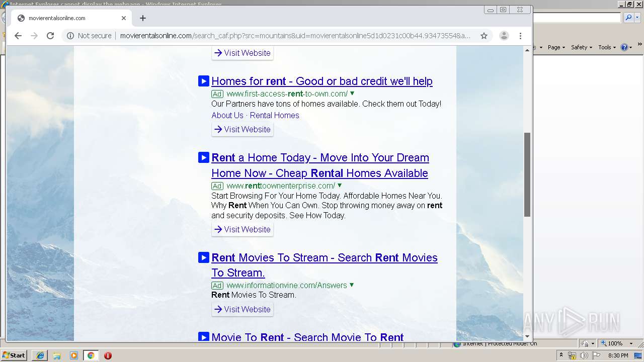Go back in Chrome history
This screenshot has width=644, height=362.
pos(18,36)
